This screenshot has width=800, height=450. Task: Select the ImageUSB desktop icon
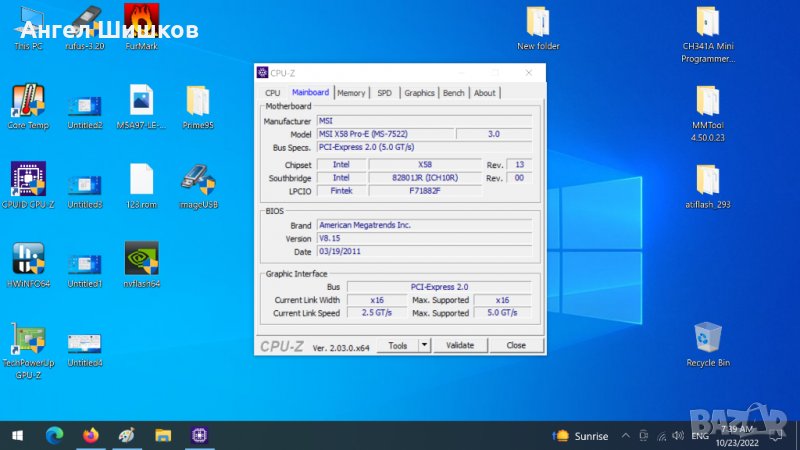point(197,180)
